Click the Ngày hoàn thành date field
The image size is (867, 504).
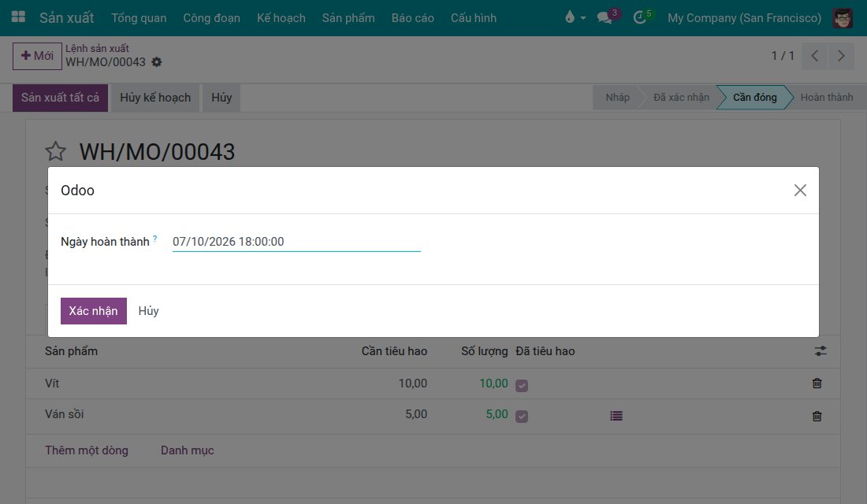(296, 242)
